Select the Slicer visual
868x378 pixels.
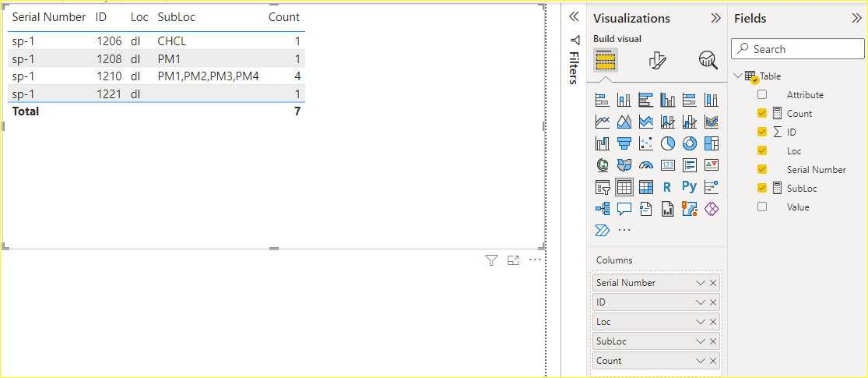pos(603,187)
